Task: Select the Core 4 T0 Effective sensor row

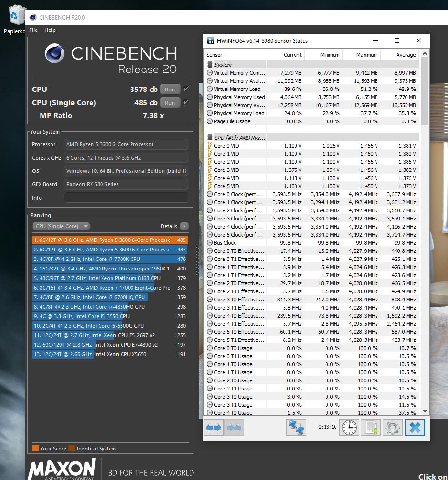Action: point(311,316)
